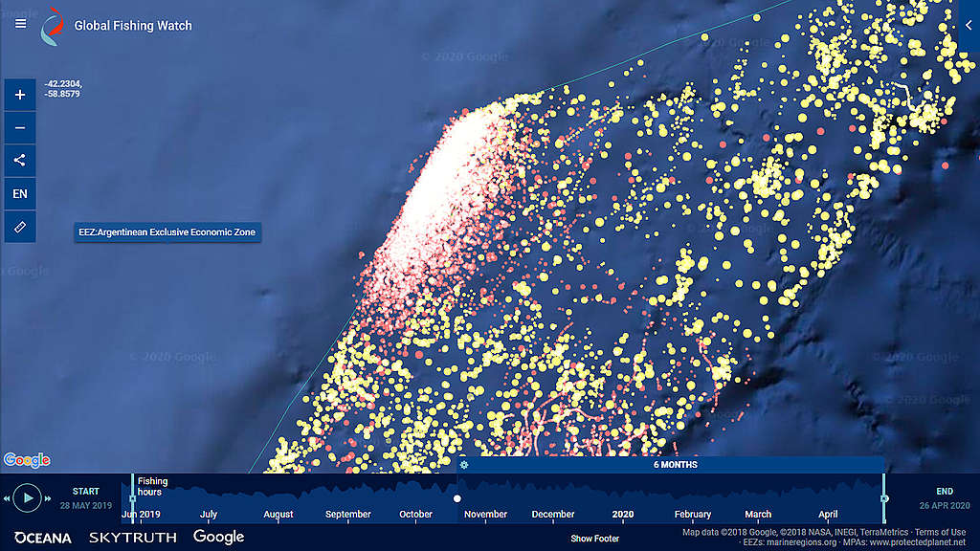Click the right timeline range handle
The width and height of the screenshot is (980, 551).
884,497
